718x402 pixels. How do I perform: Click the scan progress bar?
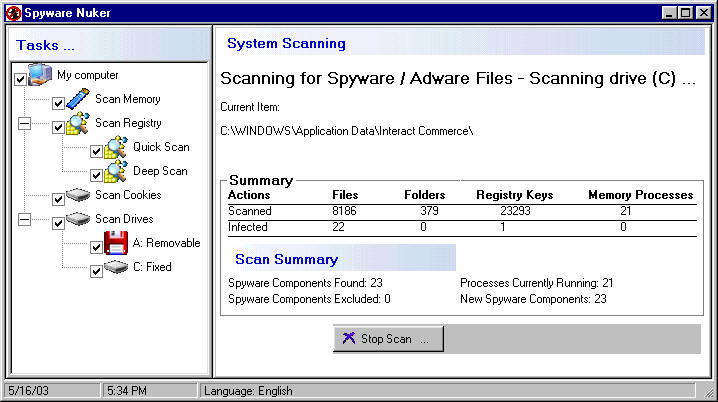tap(572, 339)
